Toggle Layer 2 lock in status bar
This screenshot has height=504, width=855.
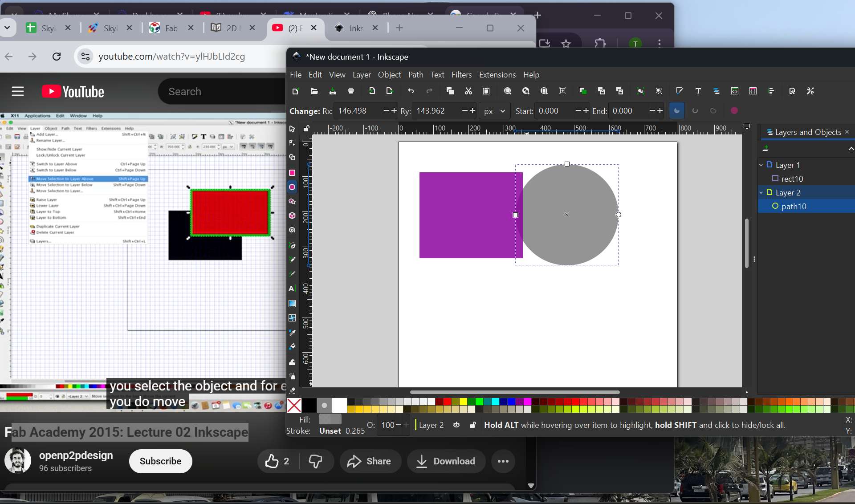coord(473,425)
